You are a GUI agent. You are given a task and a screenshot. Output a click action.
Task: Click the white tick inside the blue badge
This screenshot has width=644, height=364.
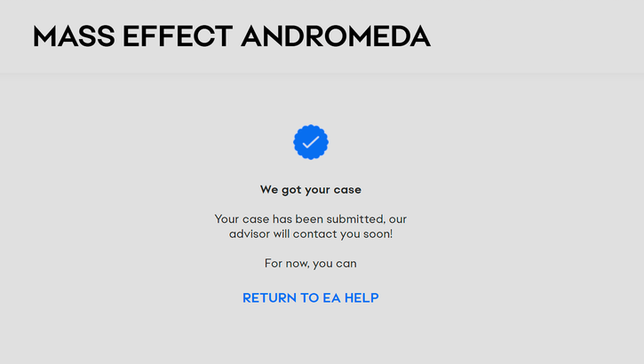click(x=311, y=142)
